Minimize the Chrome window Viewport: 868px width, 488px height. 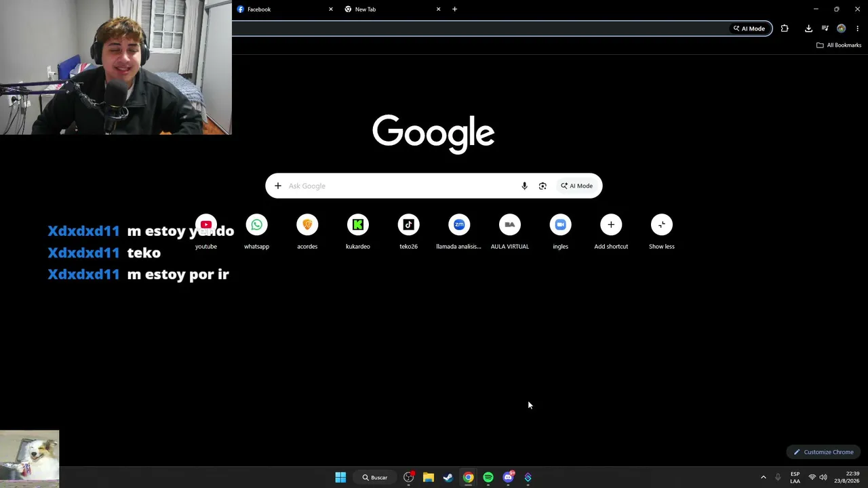pyautogui.click(x=816, y=9)
